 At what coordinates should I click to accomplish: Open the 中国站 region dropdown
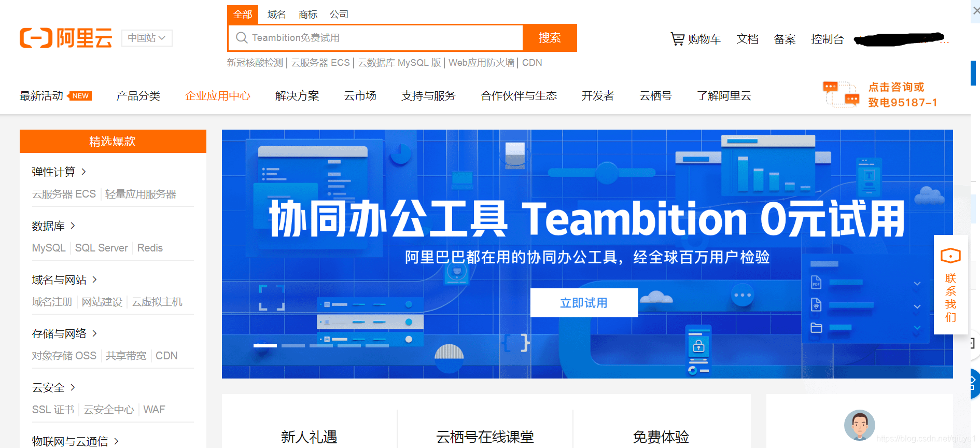click(x=147, y=38)
